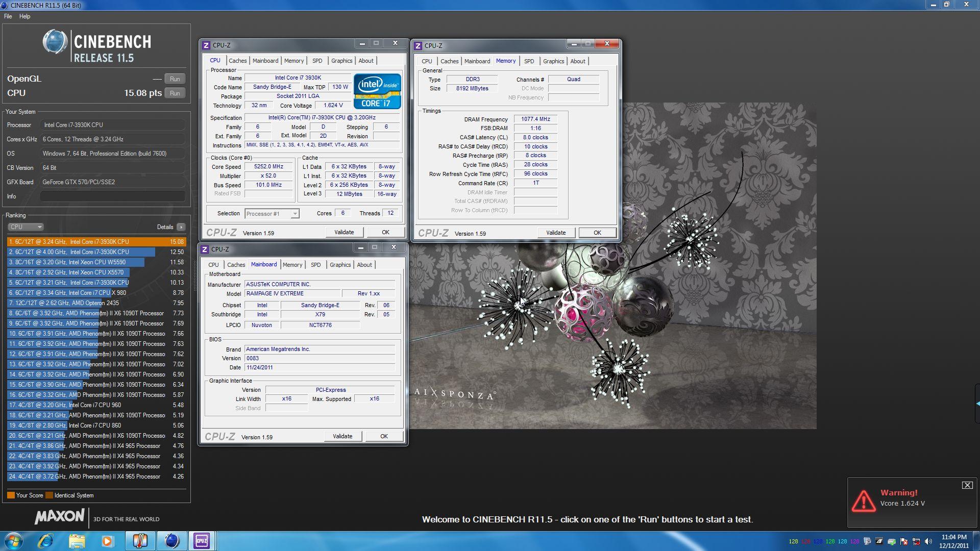This screenshot has height=551, width=980.
Task: Open Windows Media Player from taskbar
Action: [107, 541]
